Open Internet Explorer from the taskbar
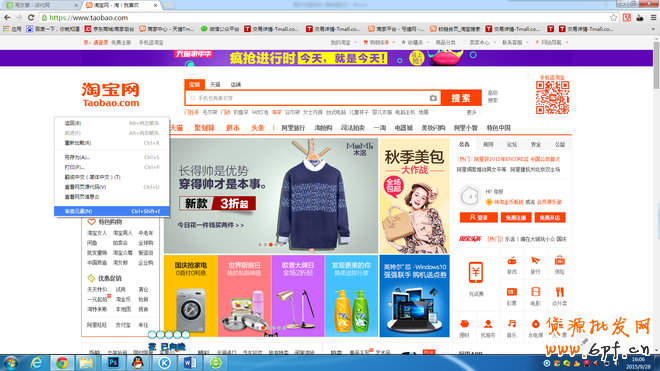The height and width of the screenshot is (371, 660). (37, 363)
